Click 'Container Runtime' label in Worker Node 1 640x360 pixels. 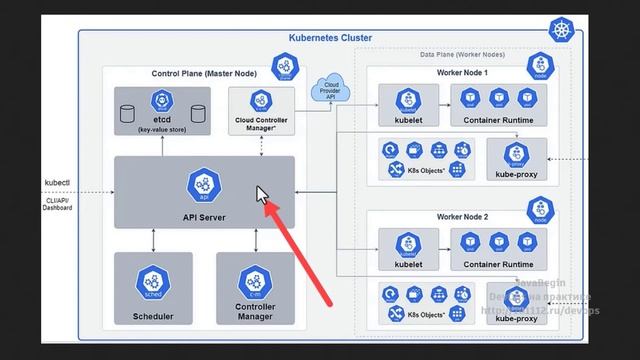[498, 120]
